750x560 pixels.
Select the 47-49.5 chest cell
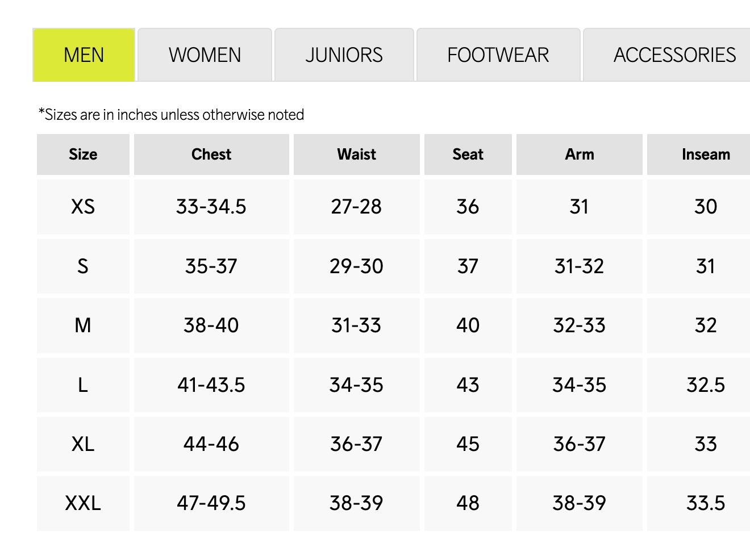click(211, 503)
